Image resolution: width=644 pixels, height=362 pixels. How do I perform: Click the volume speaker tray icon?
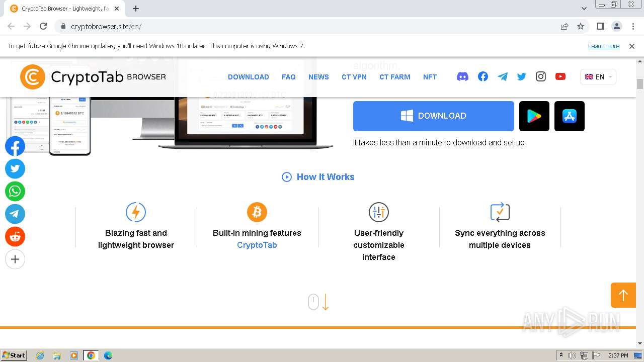[x=572, y=355]
